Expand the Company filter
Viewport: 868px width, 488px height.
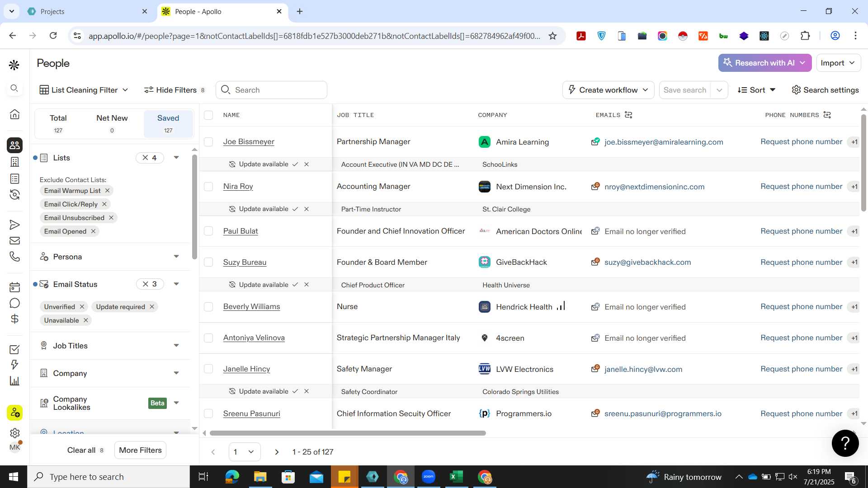pyautogui.click(x=176, y=373)
